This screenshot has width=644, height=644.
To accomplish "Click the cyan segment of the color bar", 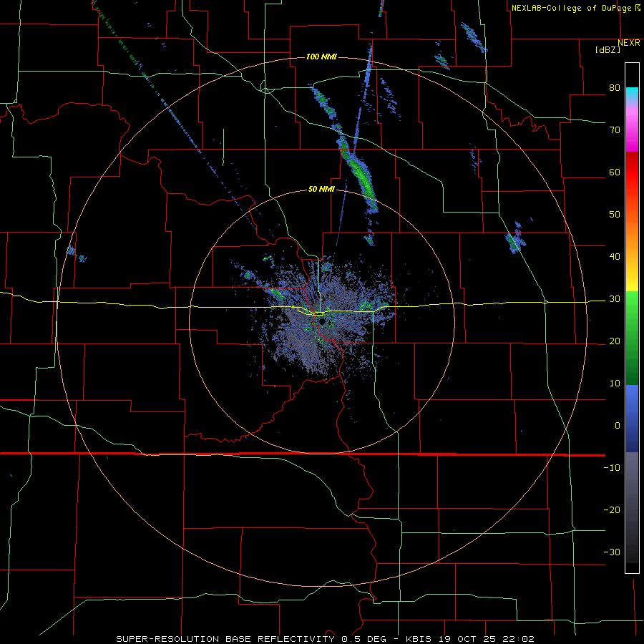I will tap(632, 94).
